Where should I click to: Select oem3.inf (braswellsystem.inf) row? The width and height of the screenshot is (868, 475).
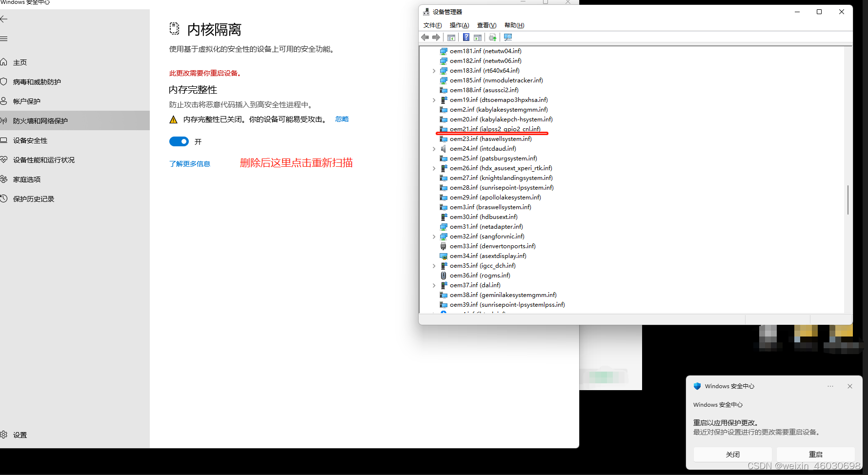[485, 207]
